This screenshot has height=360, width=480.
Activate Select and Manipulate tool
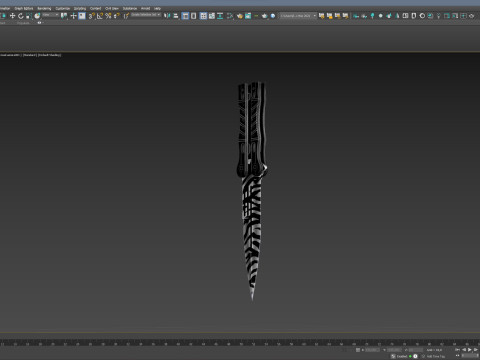click(73, 16)
